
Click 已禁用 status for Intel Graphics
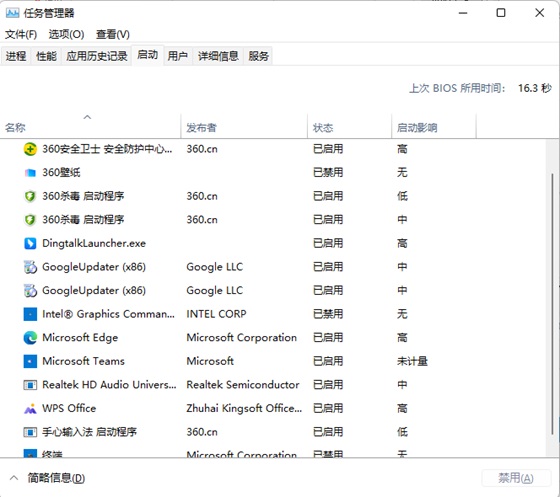click(328, 314)
